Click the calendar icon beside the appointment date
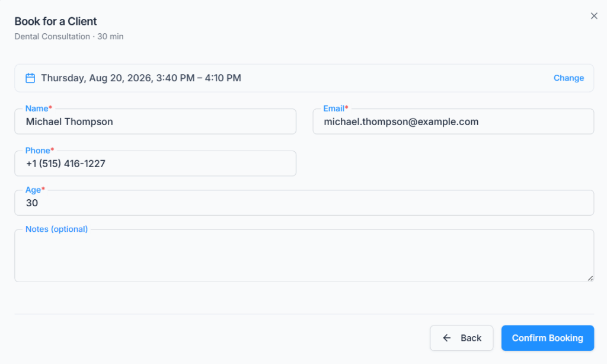The image size is (607, 364). pos(30,78)
